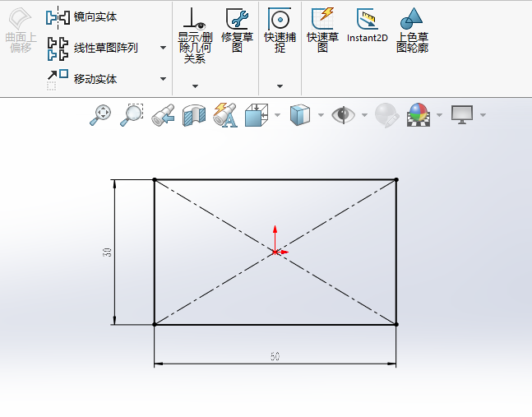This screenshot has width=532, height=417.
Task: Click the View Settings monitor icon
Action: [x=462, y=114]
